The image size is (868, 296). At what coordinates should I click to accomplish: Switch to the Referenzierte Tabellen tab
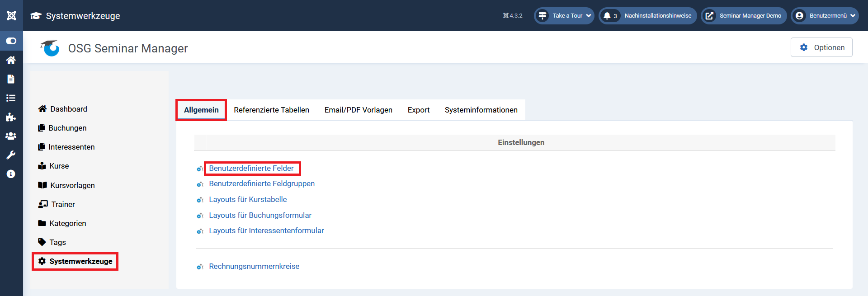tap(271, 110)
